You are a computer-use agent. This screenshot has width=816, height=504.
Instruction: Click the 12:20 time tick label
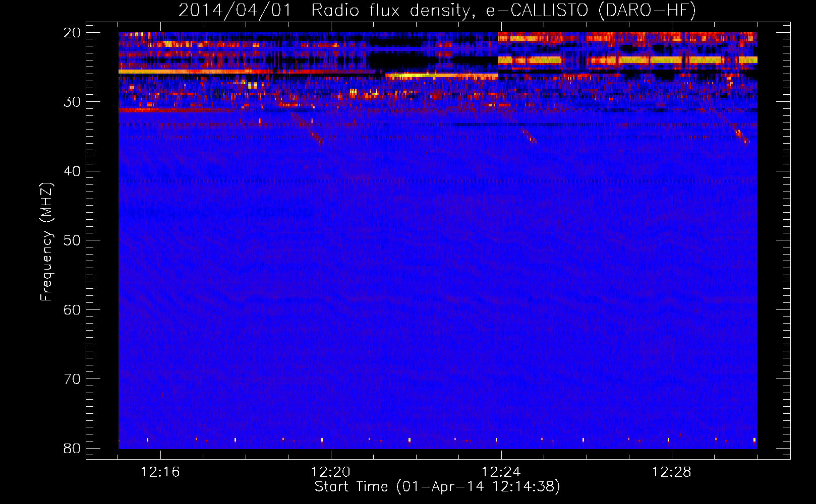(x=331, y=472)
